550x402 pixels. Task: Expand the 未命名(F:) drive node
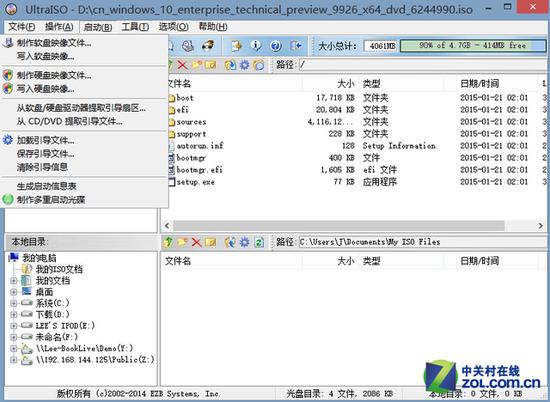[x=14, y=337]
